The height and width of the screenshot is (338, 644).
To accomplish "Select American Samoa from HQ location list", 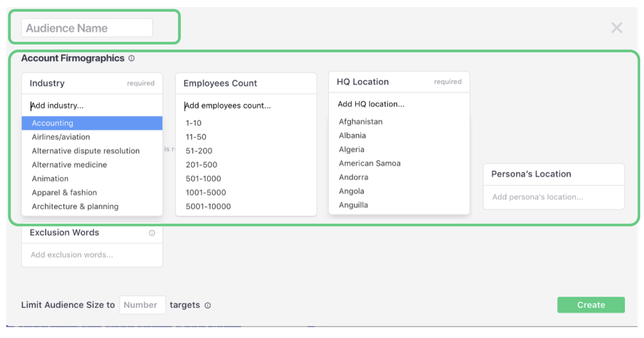I will coord(370,163).
